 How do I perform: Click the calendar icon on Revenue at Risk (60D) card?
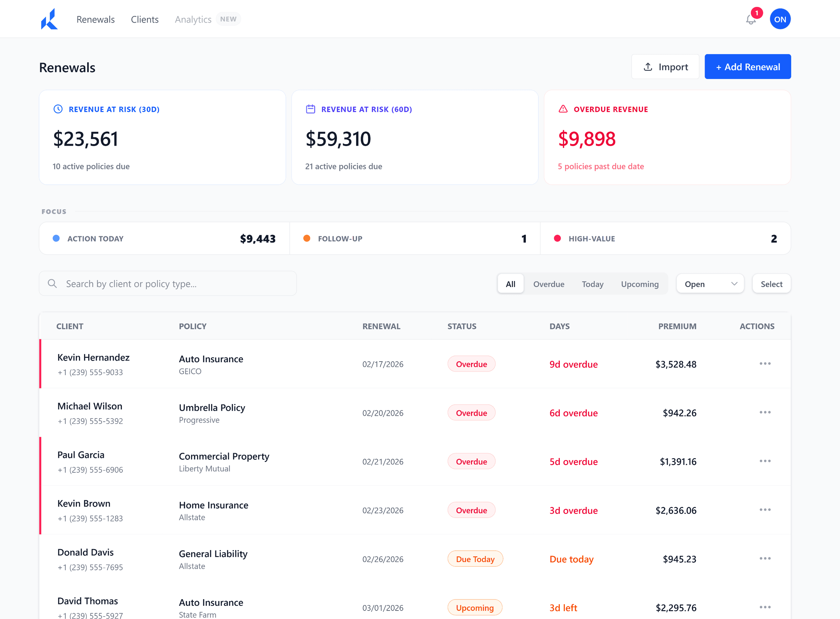point(310,109)
